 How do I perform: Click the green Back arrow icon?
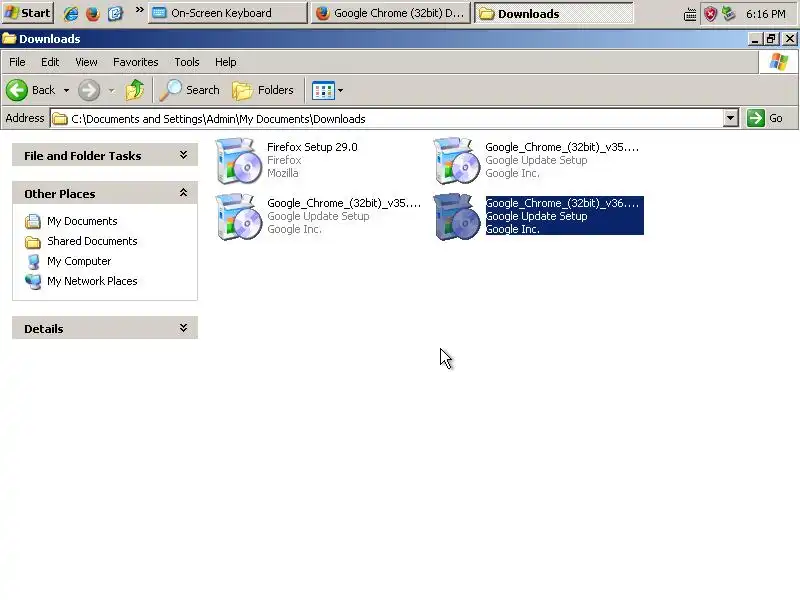click(17, 90)
